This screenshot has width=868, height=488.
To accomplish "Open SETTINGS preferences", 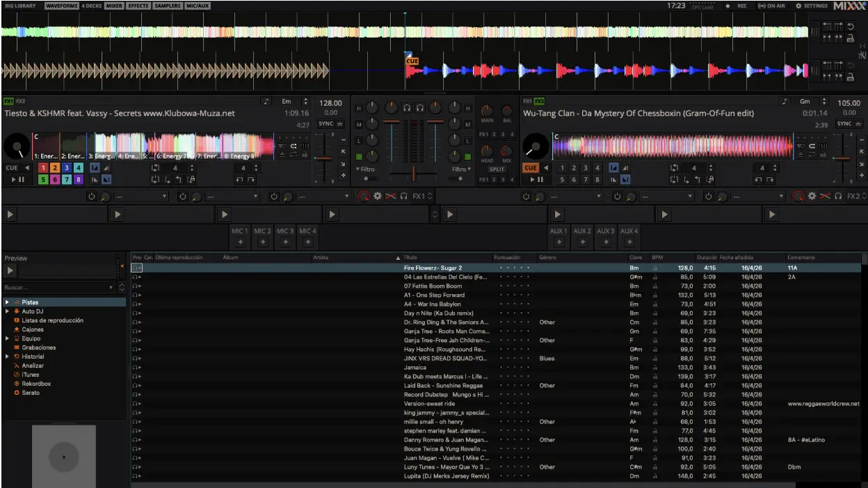I will pos(812,6).
